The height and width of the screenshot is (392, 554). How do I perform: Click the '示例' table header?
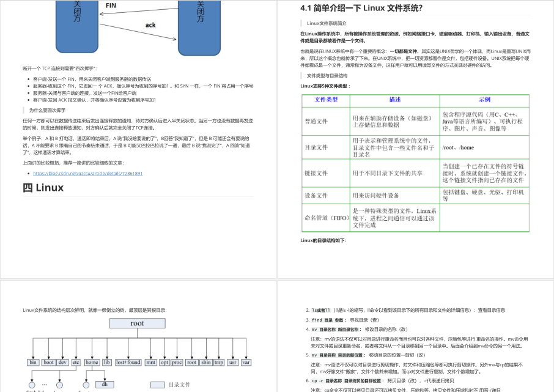tap(484, 100)
